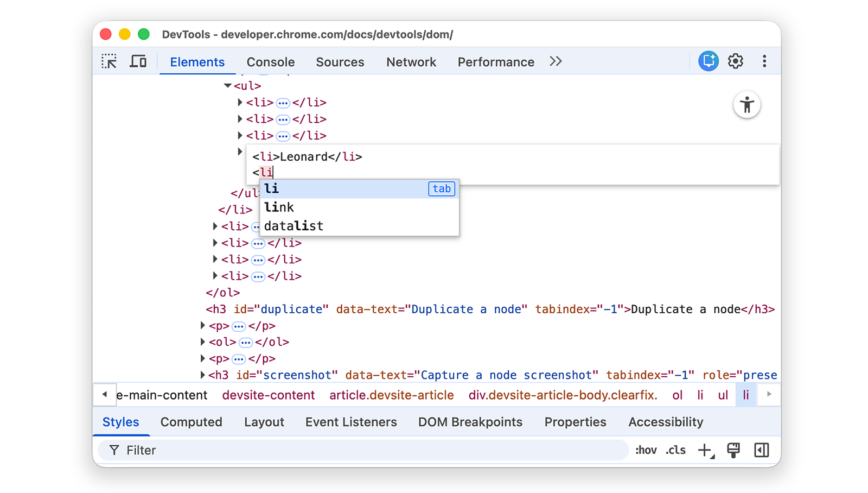
Task: Open DevTools settings gear
Action: 735,61
